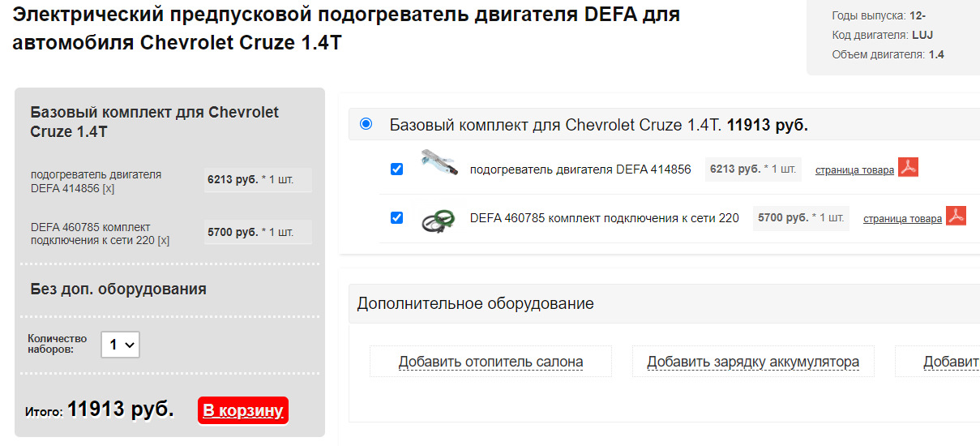This screenshot has width=980, height=446.
Task: Click the green DEFA 460785 cable image
Action: pyautogui.click(x=439, y=221)
